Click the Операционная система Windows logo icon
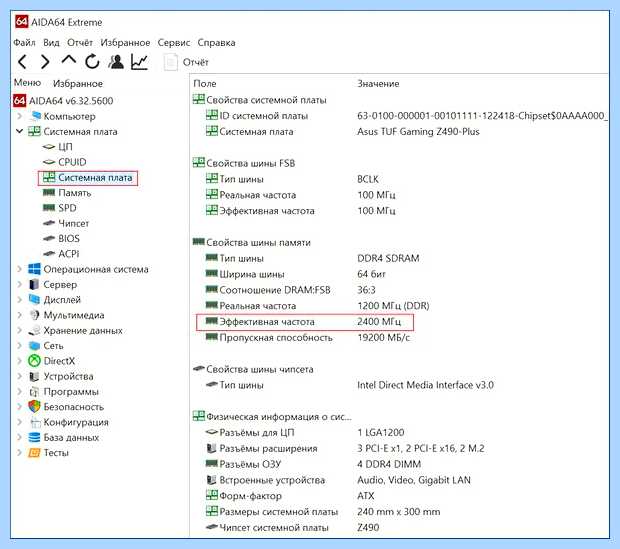The height and width of the screenshot is (549, 620). pos(34,269)
